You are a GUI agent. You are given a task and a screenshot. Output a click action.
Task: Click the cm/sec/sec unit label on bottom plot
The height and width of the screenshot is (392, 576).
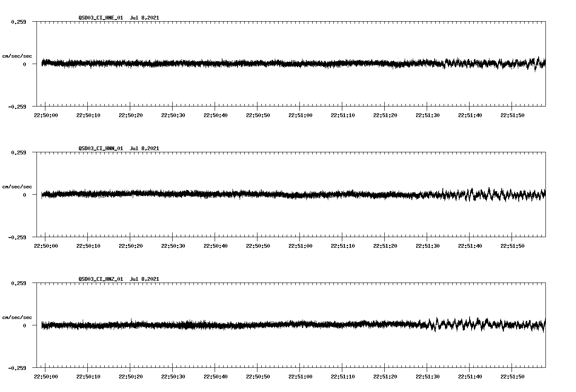pos(17,316)
